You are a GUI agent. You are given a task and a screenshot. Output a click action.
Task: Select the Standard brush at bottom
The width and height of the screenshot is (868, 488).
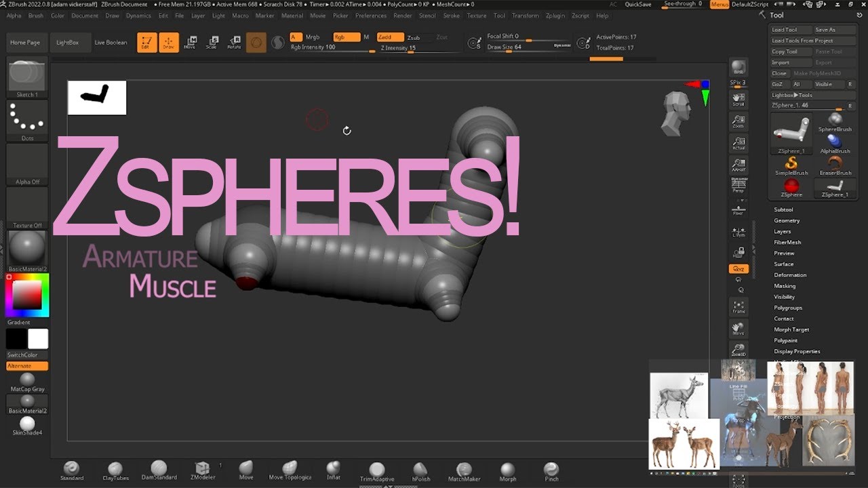71,471
